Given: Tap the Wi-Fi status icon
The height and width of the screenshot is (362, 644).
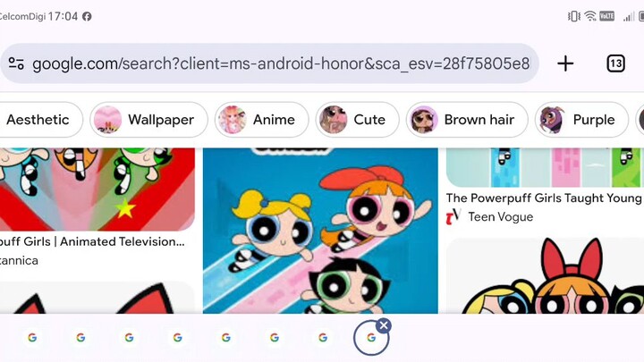Looking at the screenshot, I should 589,16.
